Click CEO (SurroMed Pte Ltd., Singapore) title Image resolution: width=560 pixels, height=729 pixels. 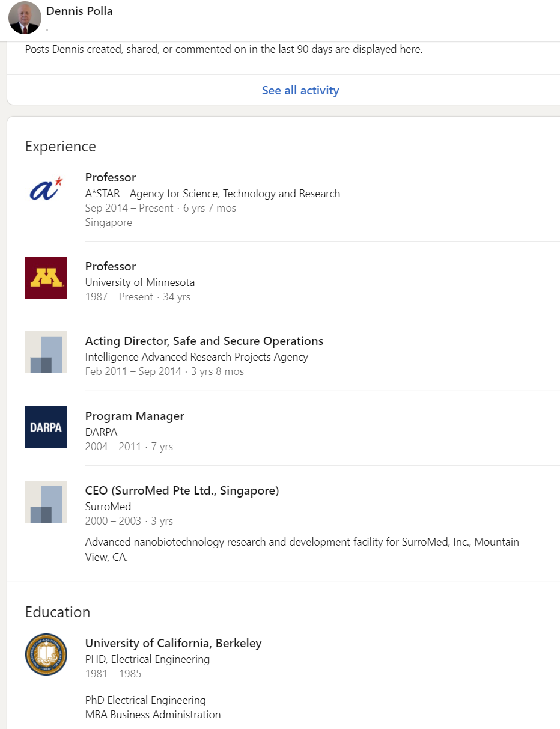[x=182, y=490]
